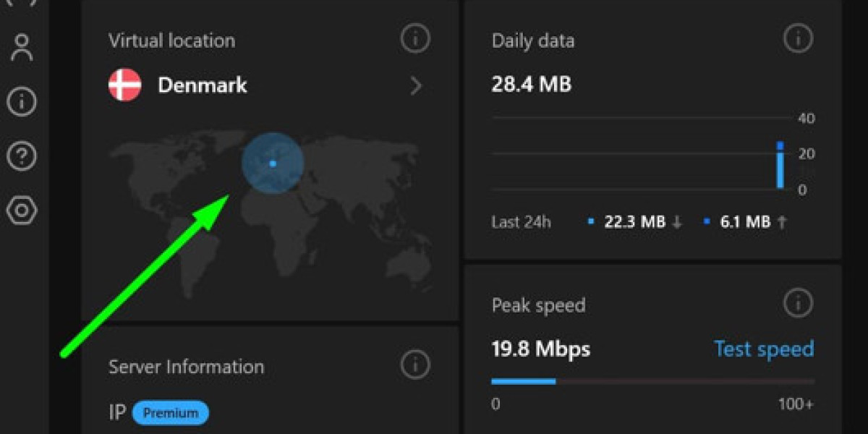Click the 19.8 Mbps peak speed value
The height and width of the screenshot is (434, 868).
pyautogui.click(x=541, y=350)
